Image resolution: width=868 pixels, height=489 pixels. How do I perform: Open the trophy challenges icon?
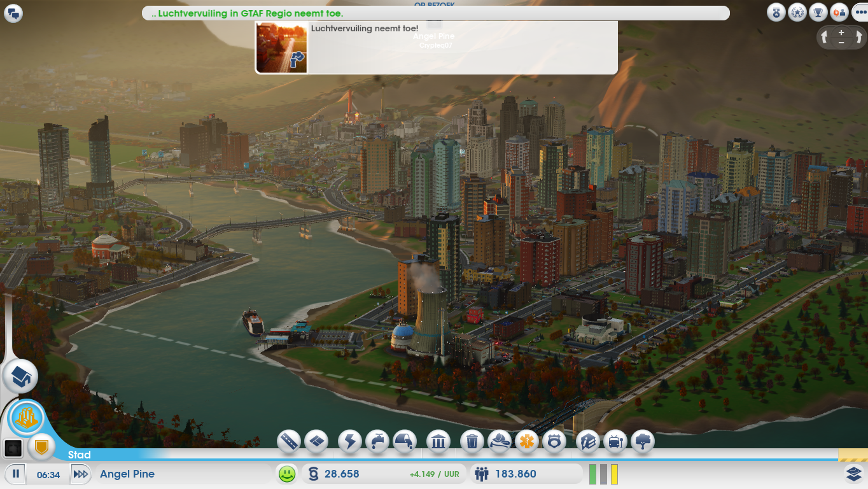(818, 12)
